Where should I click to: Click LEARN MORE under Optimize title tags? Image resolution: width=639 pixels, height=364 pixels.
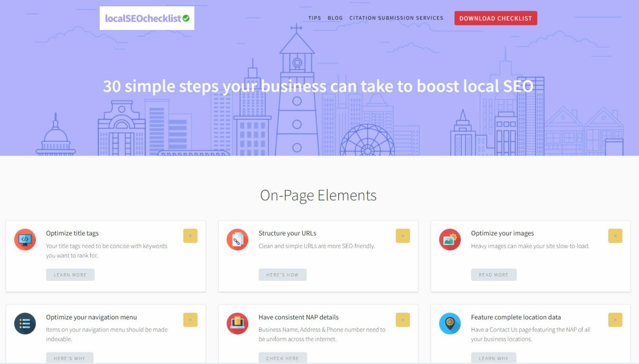[70, 274]
